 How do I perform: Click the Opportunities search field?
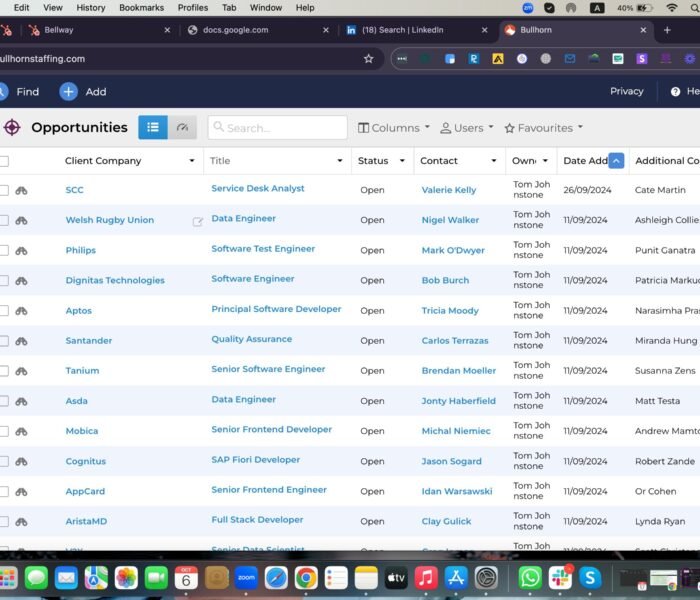click(277, 128)
